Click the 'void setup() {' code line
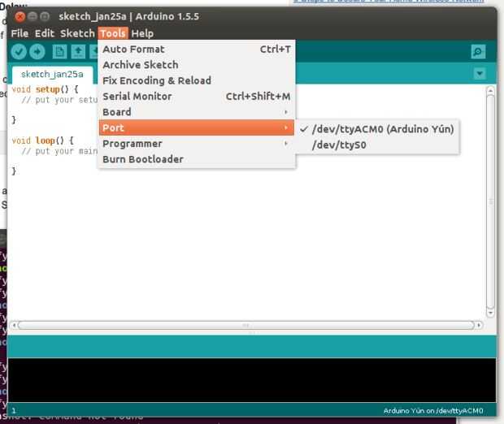504x424 pixels. click(45, 89)
